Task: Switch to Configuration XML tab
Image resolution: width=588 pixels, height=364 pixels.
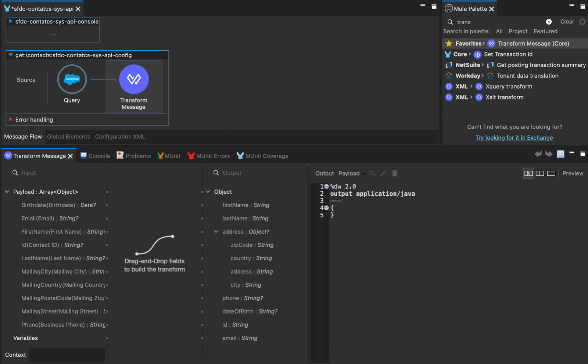Action: tap(120, 137)
